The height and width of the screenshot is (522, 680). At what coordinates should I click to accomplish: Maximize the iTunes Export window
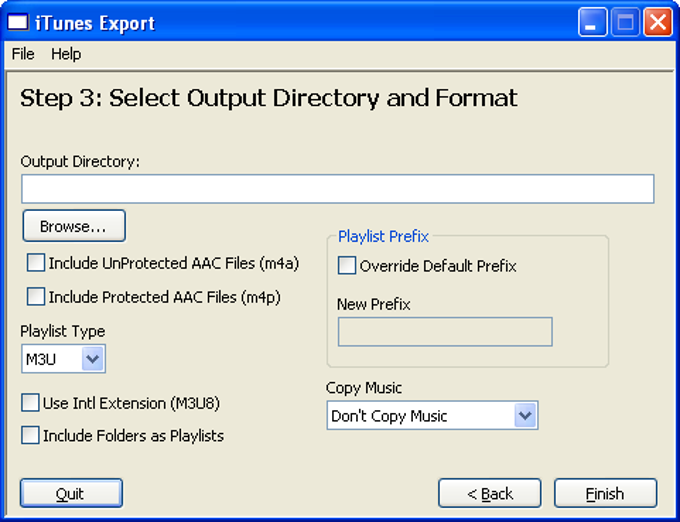pos(625,22)
